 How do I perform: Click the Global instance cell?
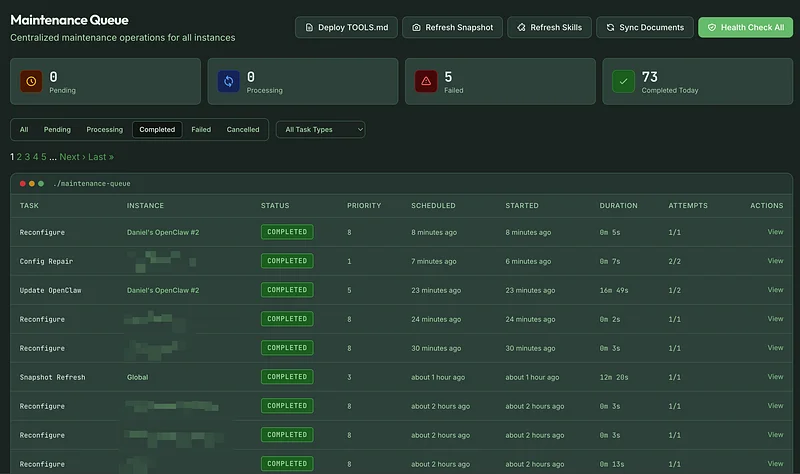[137, 377]
